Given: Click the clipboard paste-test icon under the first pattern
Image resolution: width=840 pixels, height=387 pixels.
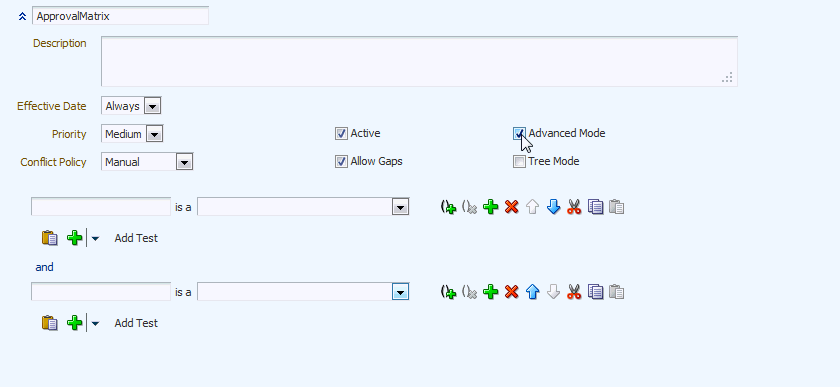Looking at the screenshot, I should coord(49,237).
